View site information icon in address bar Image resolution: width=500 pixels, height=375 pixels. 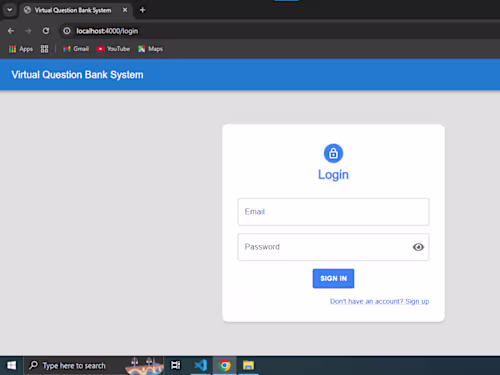(67, 31)
